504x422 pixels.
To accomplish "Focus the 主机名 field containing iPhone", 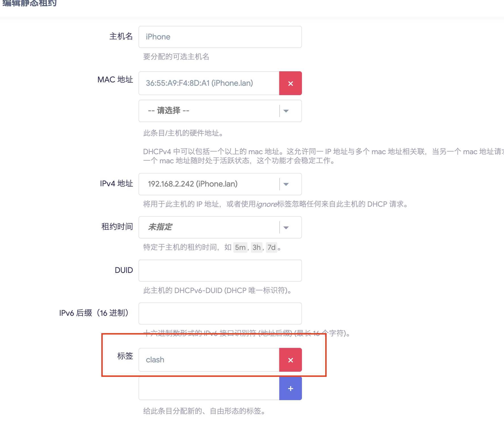I will [x=220, y=37].
